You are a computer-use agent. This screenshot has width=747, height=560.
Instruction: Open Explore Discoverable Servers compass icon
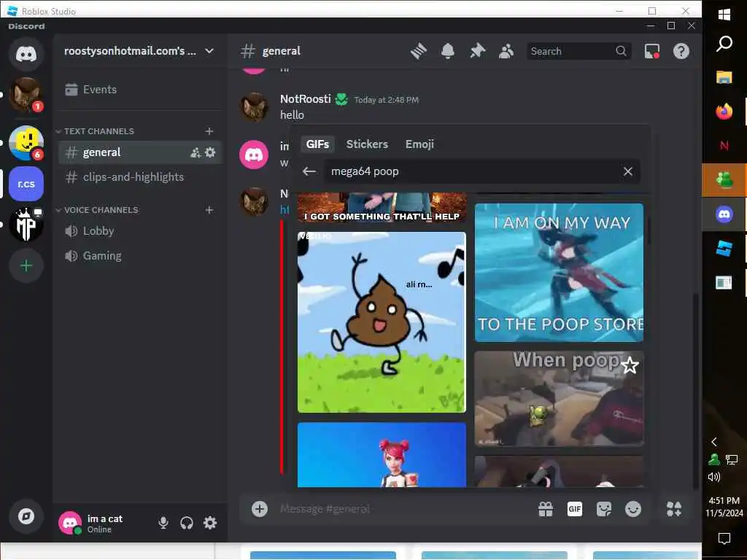(x=26, y=516)
